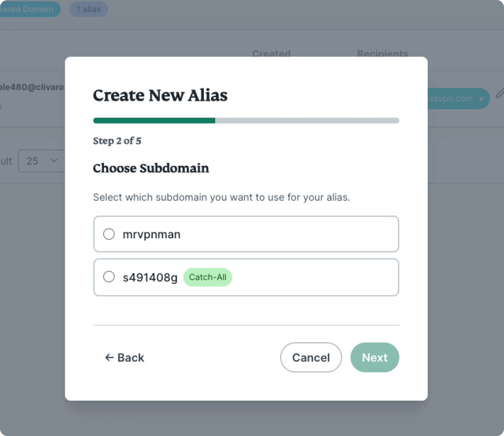This screenshot has height=436, width=504.
Task: Click the 1 alias tag
Action: point(88,9)
